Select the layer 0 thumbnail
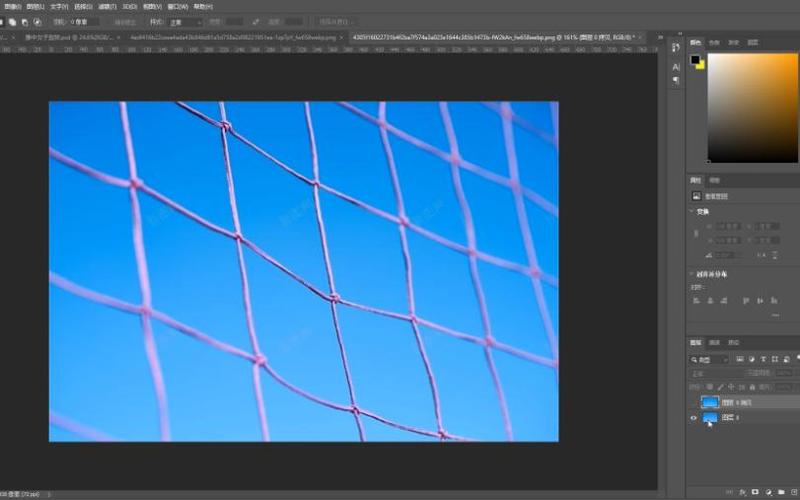 tap(710, 418)
